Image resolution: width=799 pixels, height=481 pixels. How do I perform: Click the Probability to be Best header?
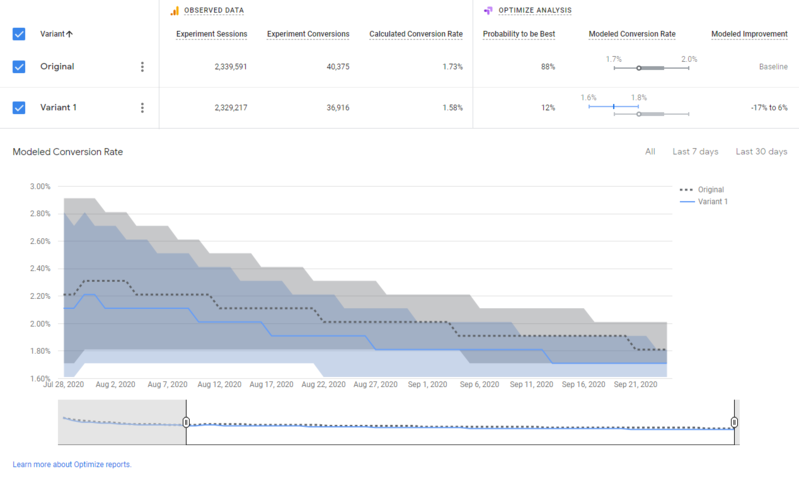click(x=519, y=34)
